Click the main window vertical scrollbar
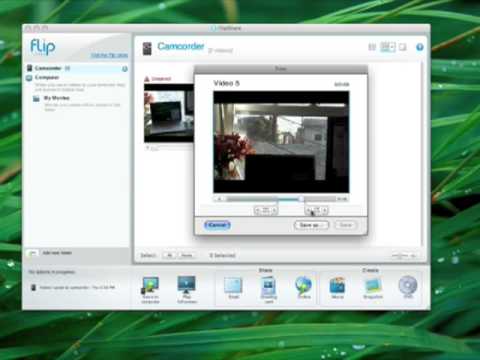The width and height of the screenshot is (480, 360). [422, 153]
